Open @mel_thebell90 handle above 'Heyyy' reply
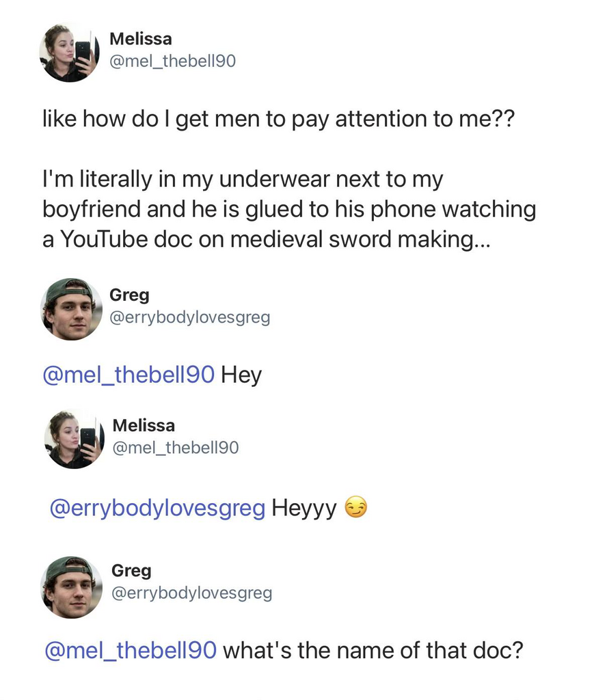Screen dimensions: 607x700 175,448
